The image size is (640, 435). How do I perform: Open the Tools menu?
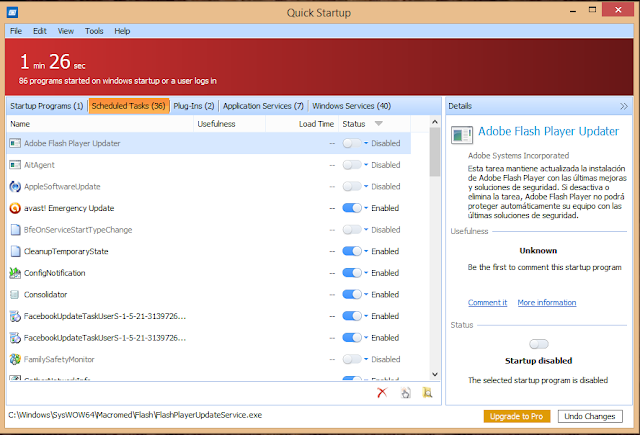point(94,31)
